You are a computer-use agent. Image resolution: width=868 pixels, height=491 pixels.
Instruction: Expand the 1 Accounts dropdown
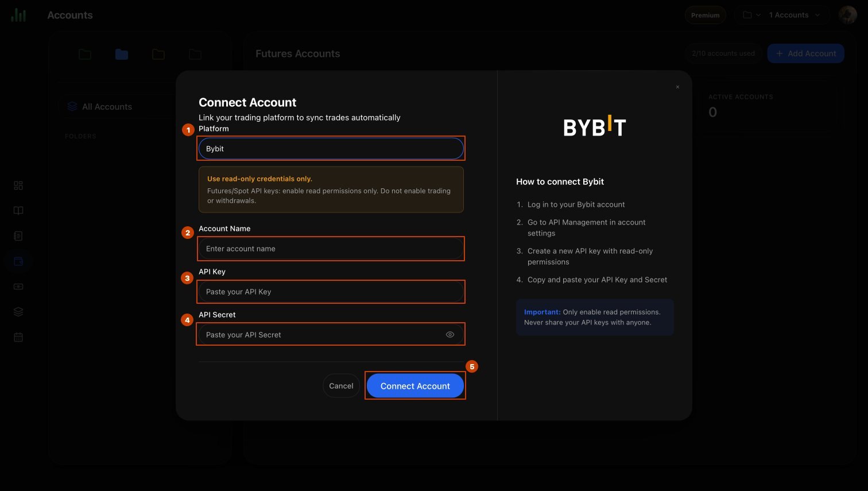[x=795, y=15]
